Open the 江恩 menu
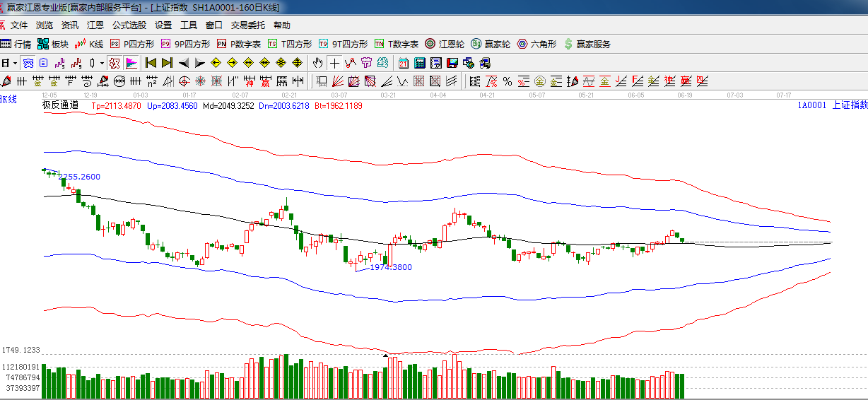Screen dimensions: 868x400 [x=95, y=25]
